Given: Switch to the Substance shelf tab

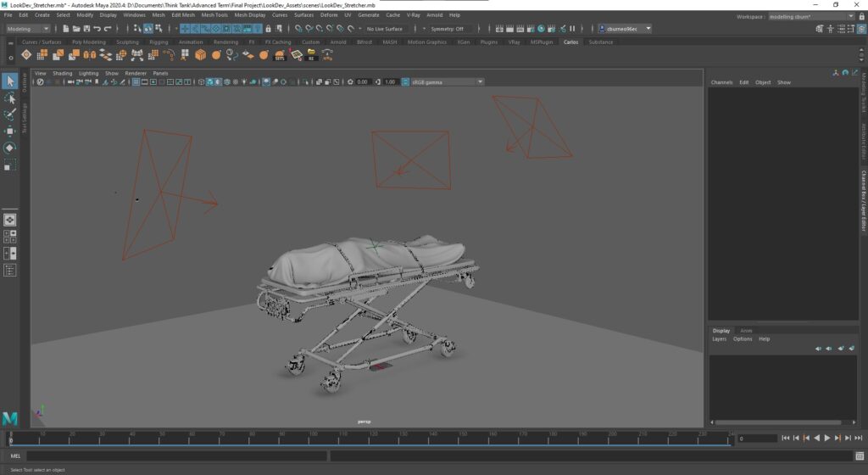Looking at the screenshot, I should [x=601, y=42].
